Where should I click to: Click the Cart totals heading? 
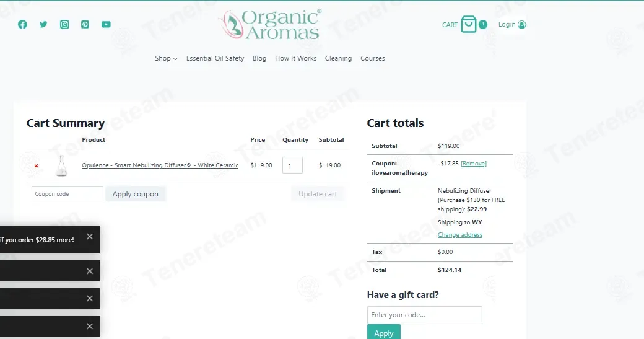(395, 123)
